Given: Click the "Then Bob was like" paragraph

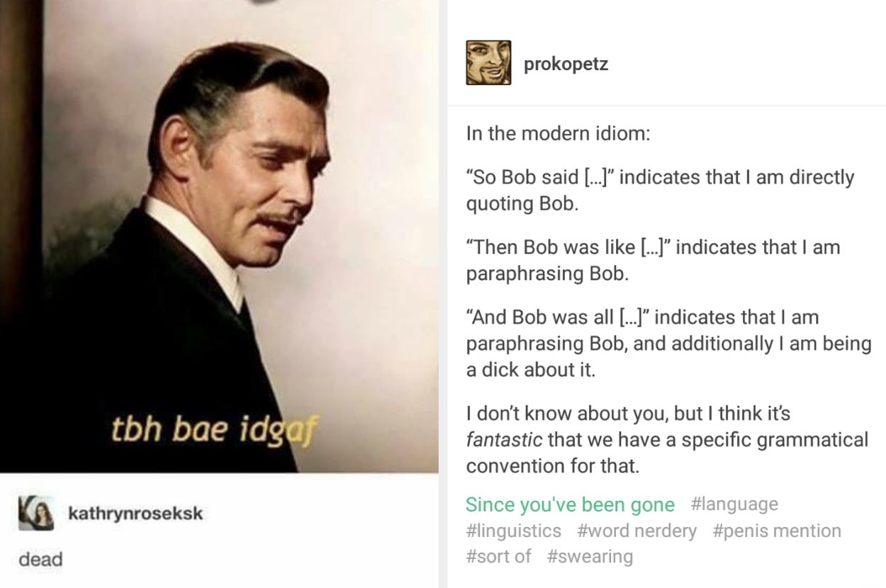Looking at the screenshot, I should coord(652,260).
